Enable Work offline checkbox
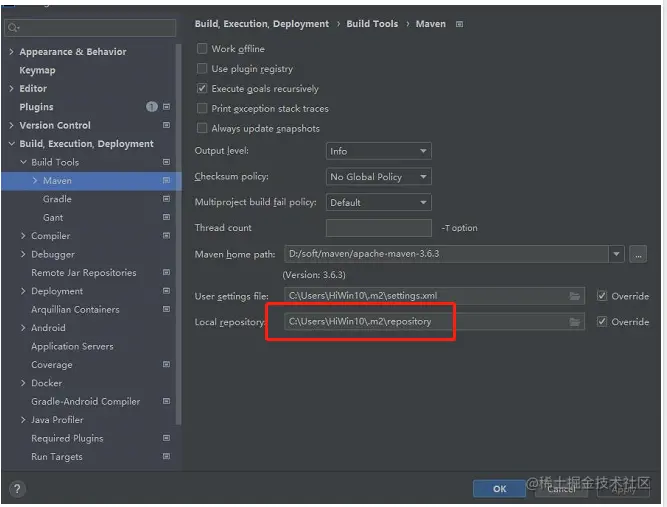The height and width of the screenshot is (507, 667). [202, 48]
